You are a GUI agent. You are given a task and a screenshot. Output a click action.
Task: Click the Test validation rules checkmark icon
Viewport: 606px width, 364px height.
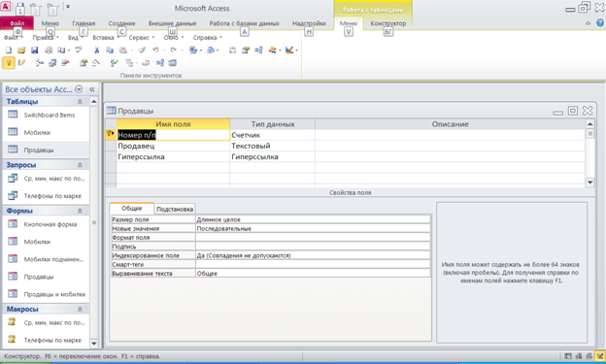tap(114, 62)
